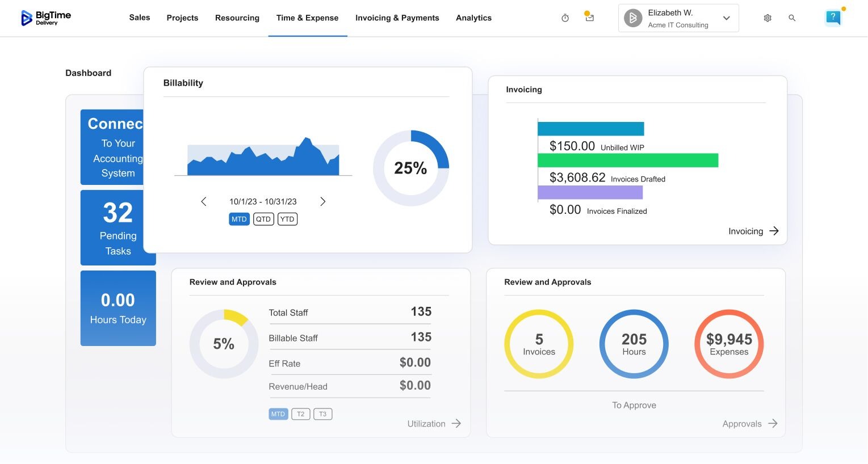Click the BigTime Delivery logo
Viewport: 868px width, 464px height.
46,18
